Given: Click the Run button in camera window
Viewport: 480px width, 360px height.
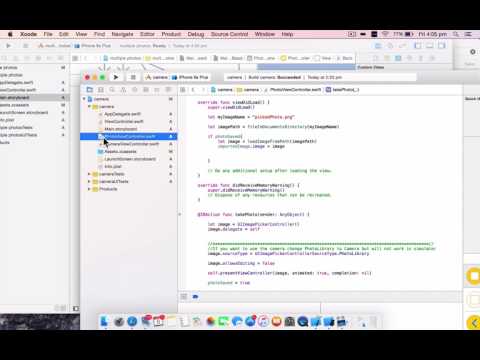Looking at the screenshot, I should (x=116, y=77).
